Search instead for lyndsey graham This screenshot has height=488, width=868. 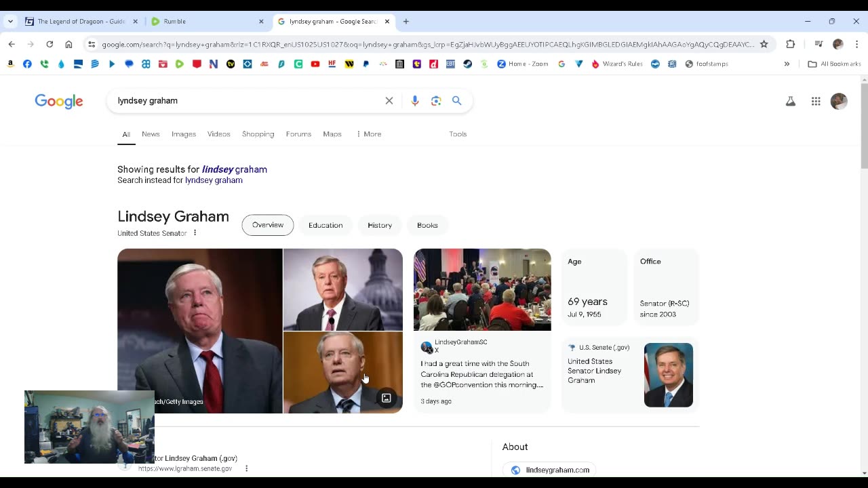(x=214, y=180)
